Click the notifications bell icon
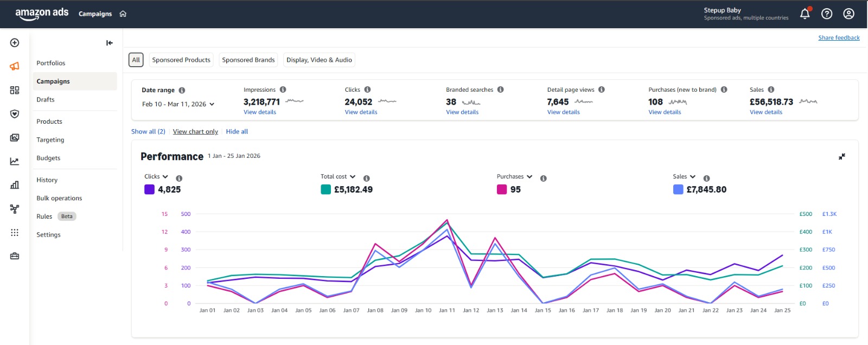Image resolution: width=868 pixels, height=345 pixels. (805, 14)
